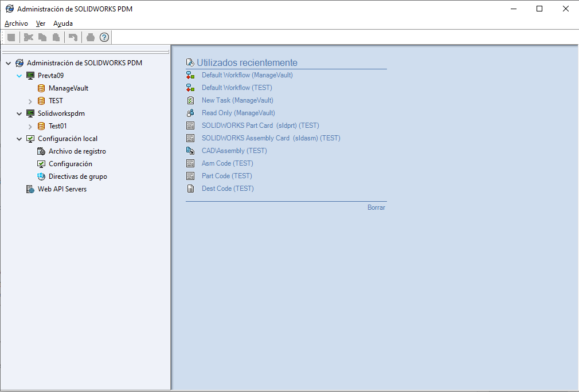Screen dimensions: 579x392
Task: Click the Prevta09 server monitor icon
Action: [x=30, y=76]
